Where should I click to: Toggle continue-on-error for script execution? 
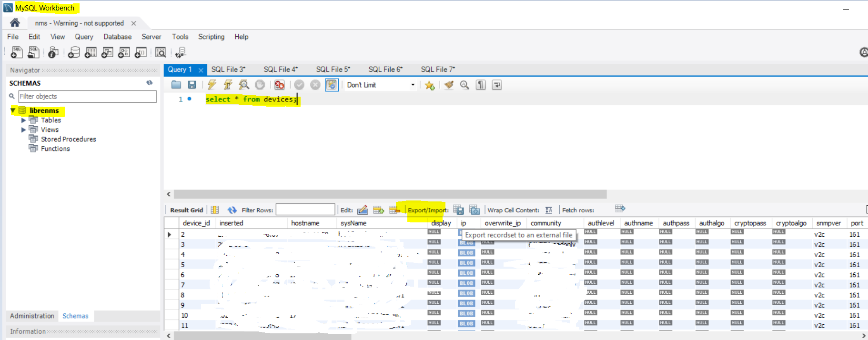coord(280,85)
